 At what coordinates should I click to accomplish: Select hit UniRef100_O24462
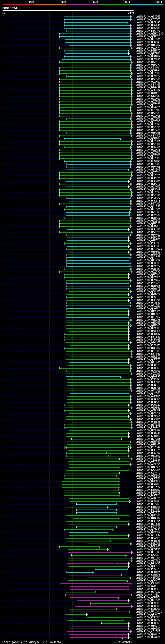148,343
